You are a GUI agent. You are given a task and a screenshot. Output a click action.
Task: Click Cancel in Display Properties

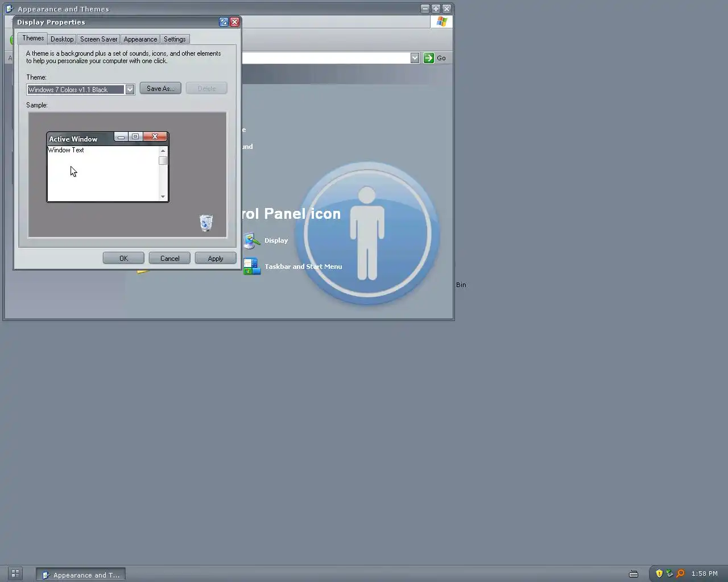[x=169, y=258]
